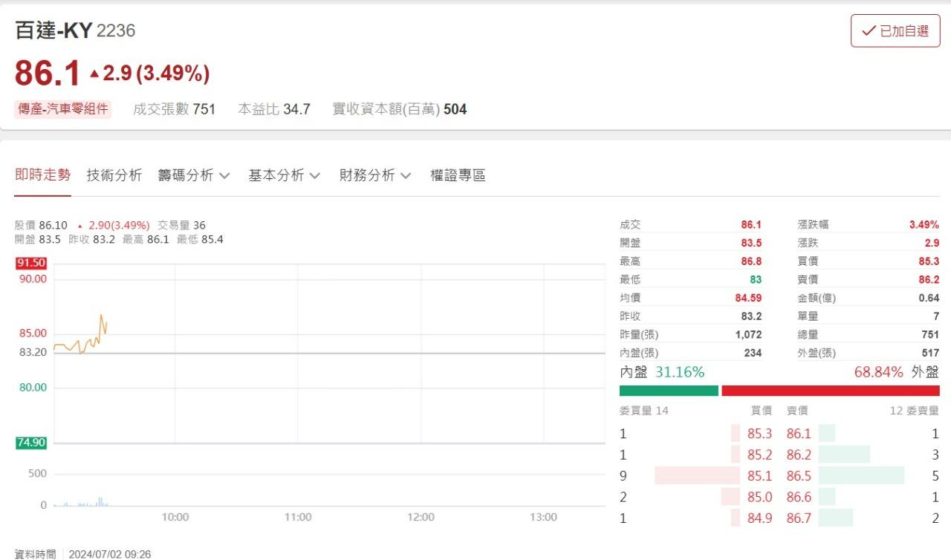
Task: Click ask price 86.2 in the order book
Action: [799, 455]
